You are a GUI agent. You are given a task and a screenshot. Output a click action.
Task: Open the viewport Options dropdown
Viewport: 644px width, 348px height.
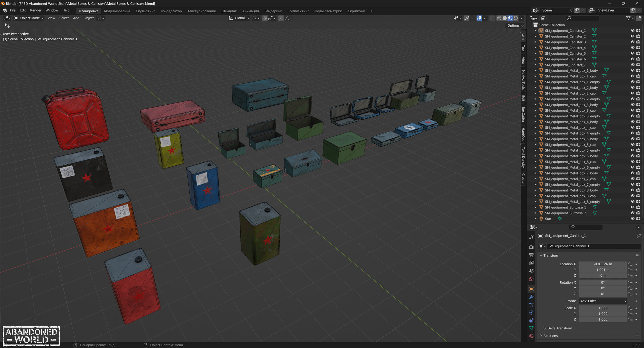click(x=515, y=25)
